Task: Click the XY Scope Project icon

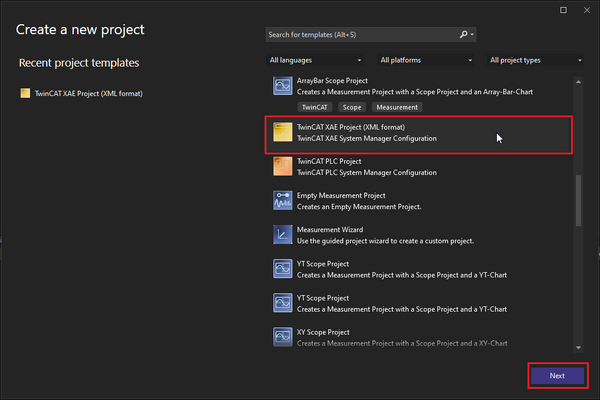Action: coord(282,337)
